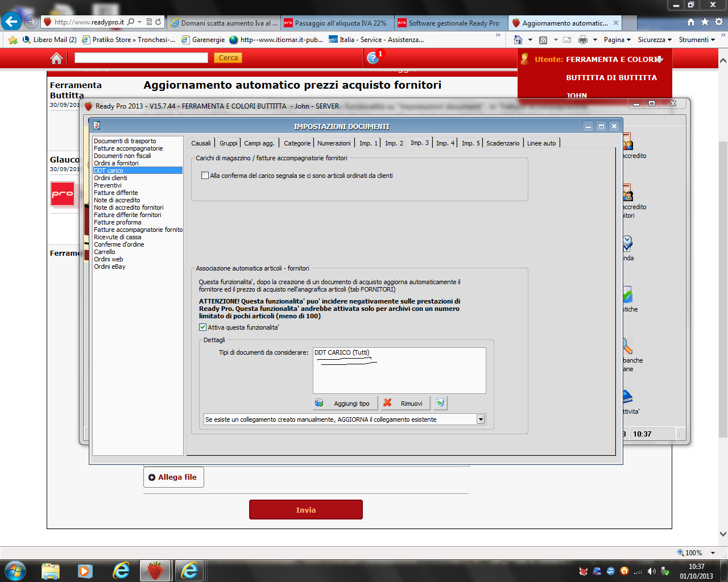Open the Scadenzario tab
Screen dimensions: 728x582
(x=503, y=143)
